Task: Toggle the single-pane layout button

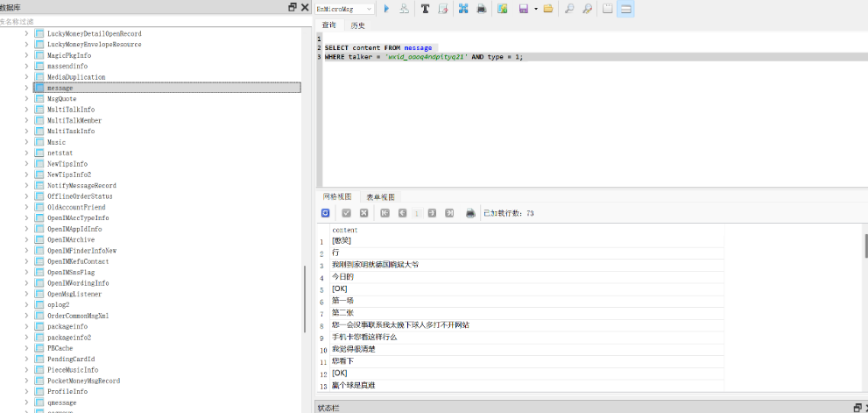Action: click(607, 9)
